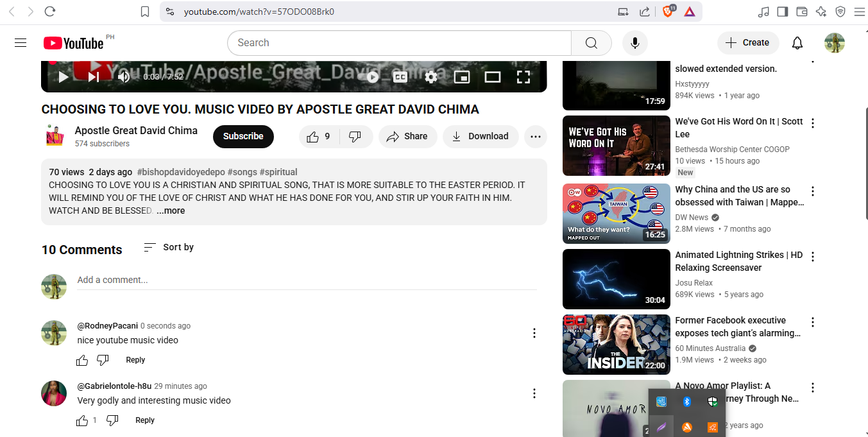Open the browser music note playlist icon
Screen dimensions: 868x437
click(x=763, y=12)
